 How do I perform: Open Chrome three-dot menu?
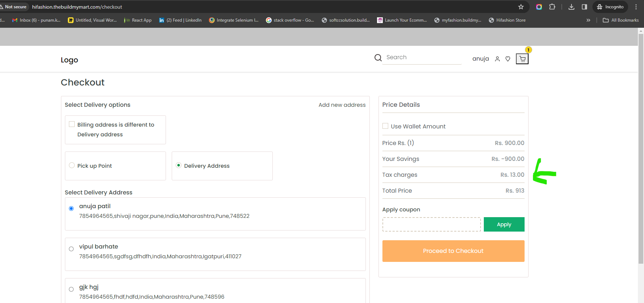(636, 7)
